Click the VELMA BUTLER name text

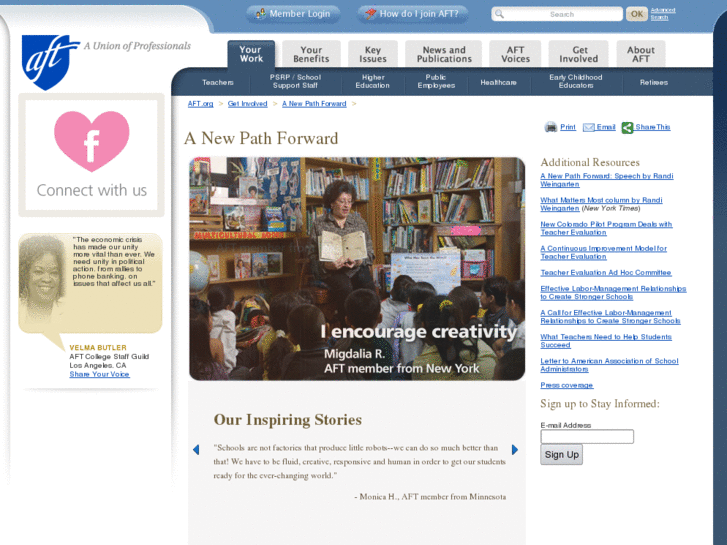98,347
